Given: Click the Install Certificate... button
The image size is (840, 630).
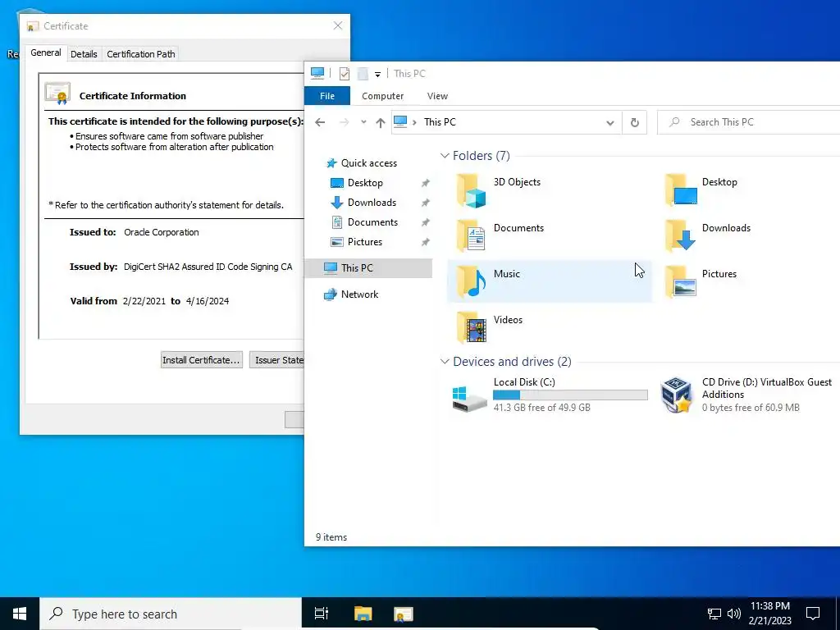Looking at the screenshot, I should pos(202,360).
